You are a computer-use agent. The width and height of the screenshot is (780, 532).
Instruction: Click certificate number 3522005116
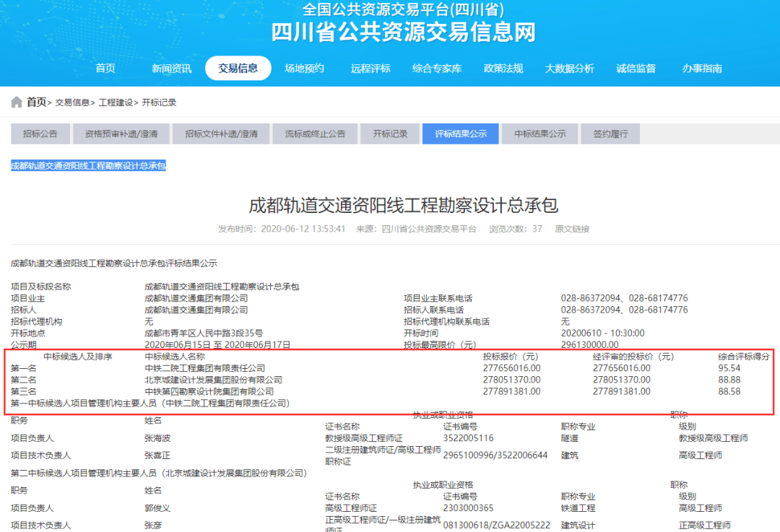(469, 439)
